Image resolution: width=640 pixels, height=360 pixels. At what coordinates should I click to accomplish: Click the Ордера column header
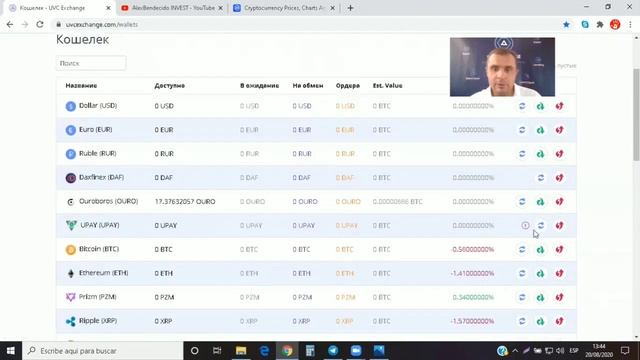[x=348, y=86]
